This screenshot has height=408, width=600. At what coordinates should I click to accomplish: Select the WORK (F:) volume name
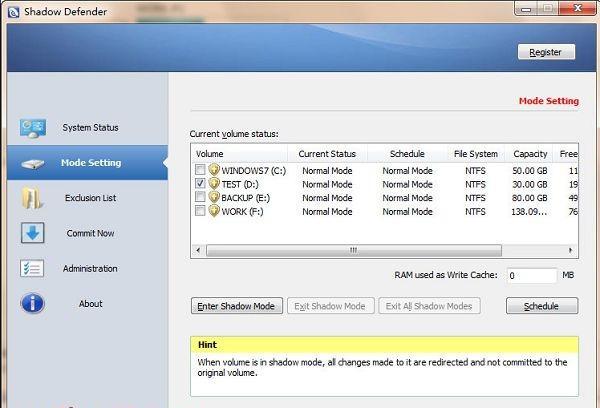click(242, 212)
